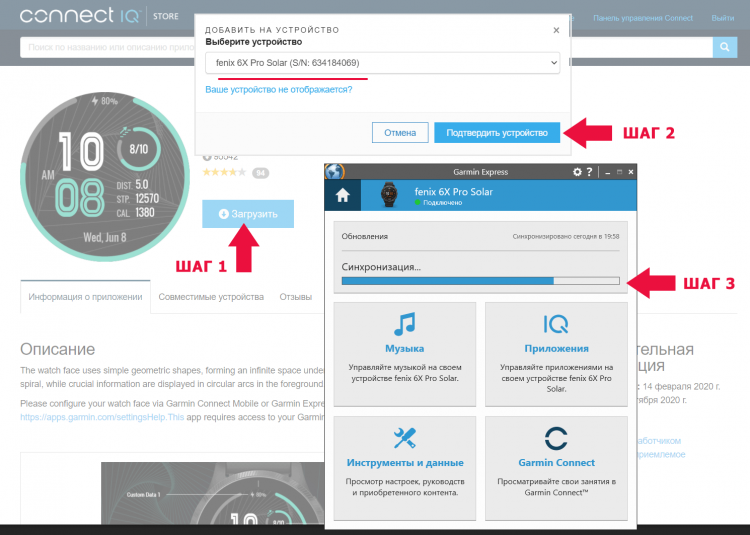Click Подтвердить устройство button
750x535 pixels.
pos(497,132)
